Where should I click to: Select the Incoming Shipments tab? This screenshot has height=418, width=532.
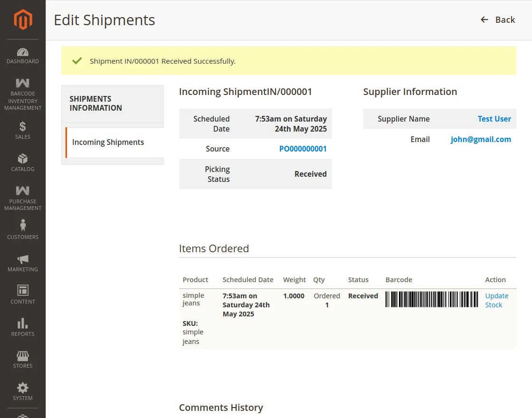[x=108, y=142]
